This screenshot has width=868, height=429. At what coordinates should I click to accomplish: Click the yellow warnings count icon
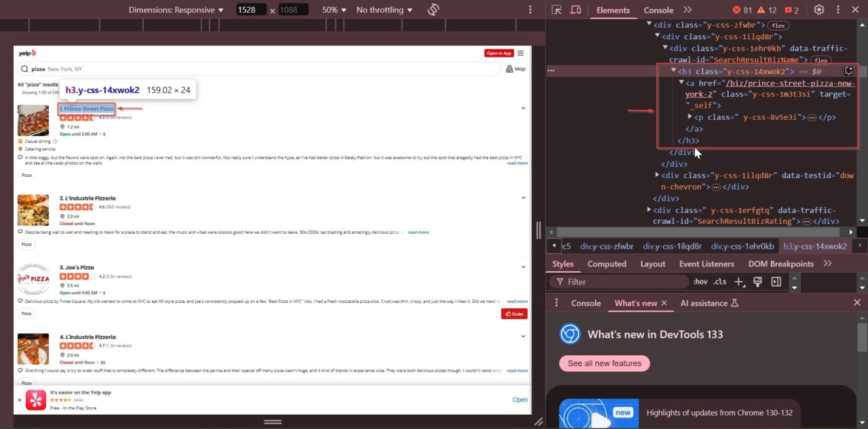(x=767, y=10)
